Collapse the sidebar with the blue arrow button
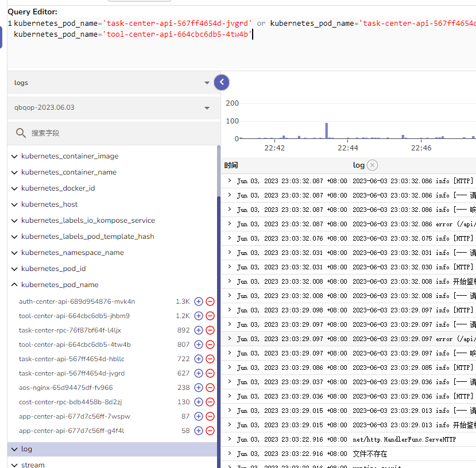The height and width of the screenshot is (468, 476). pyautogui.click(x=222, y=82)
